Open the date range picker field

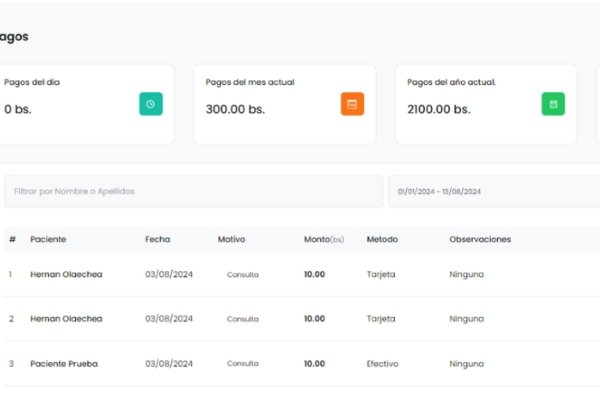[x=494, y=191]
